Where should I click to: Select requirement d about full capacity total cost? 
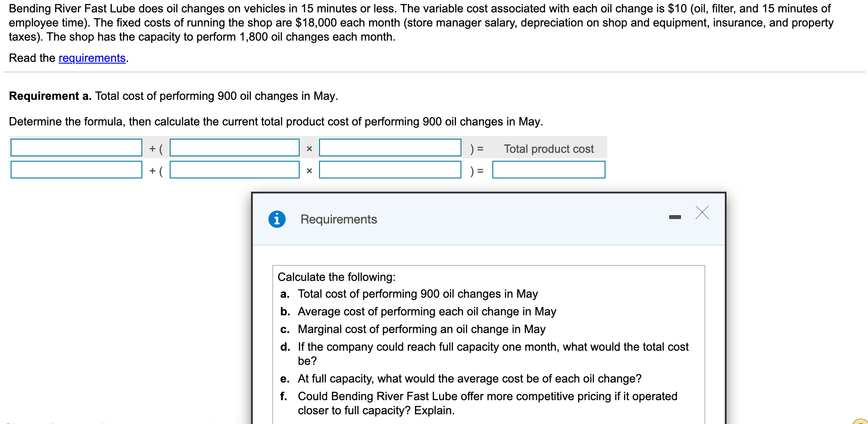pos(493,354)
